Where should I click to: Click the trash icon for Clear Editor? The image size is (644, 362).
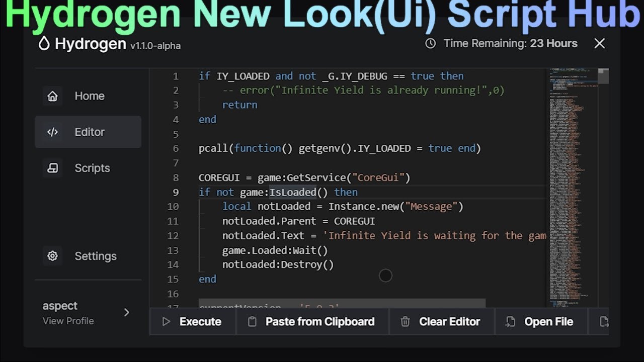pos(405,322)
